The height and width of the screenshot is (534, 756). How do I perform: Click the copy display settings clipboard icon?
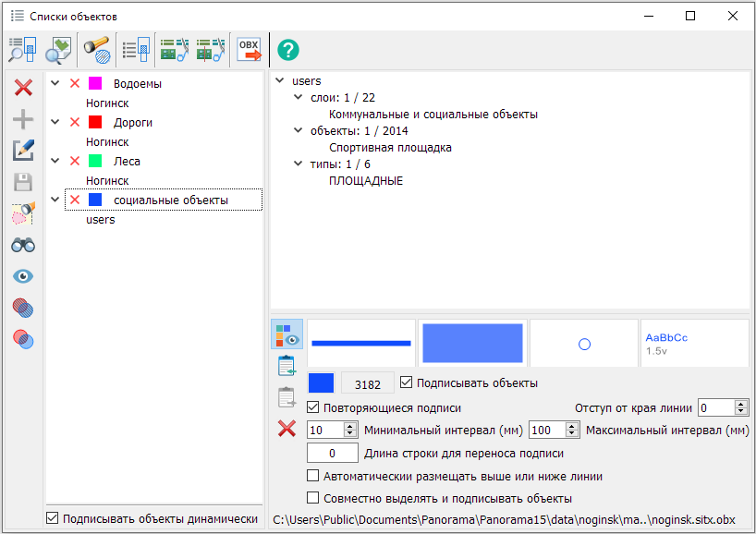pyautogui.click(x=287, y=366)
